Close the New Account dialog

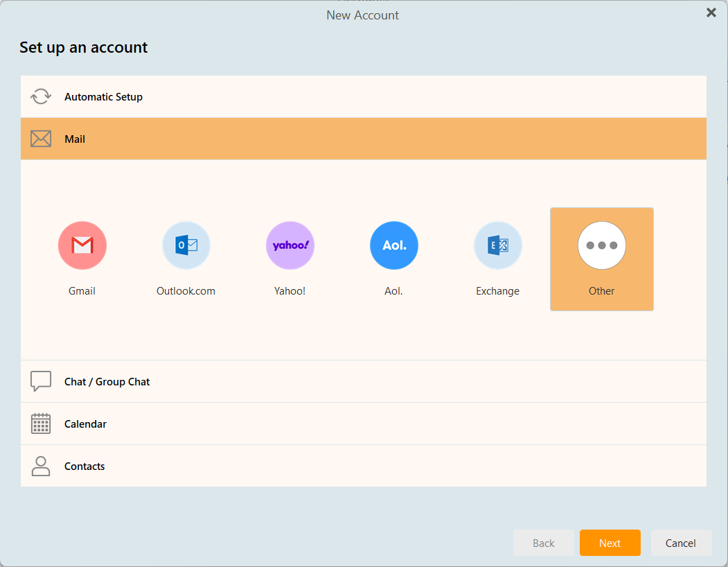(711, 12)
